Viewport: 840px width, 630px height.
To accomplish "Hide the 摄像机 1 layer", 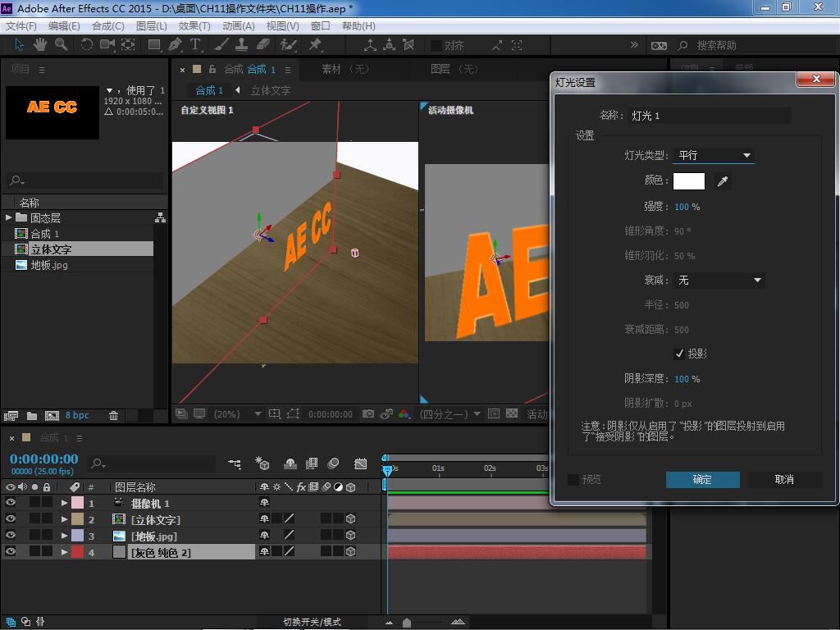I will point(10,503).
